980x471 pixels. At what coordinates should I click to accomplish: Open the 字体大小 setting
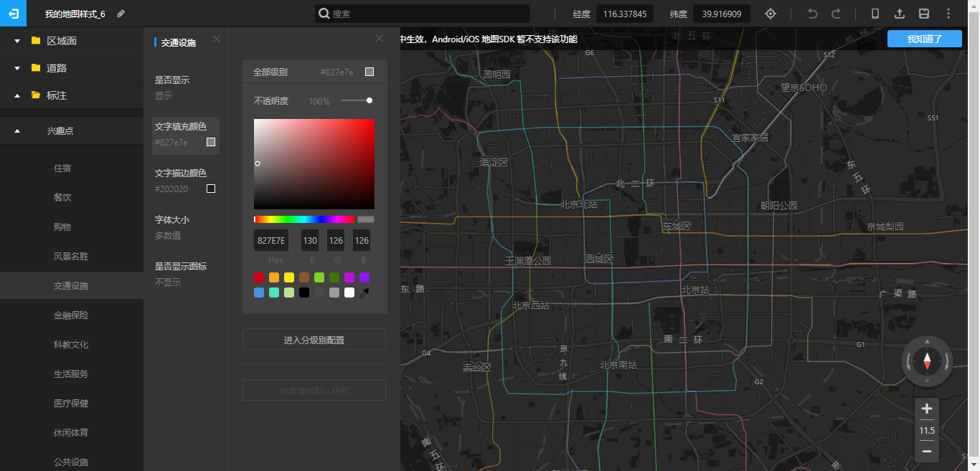click(186, 227)
